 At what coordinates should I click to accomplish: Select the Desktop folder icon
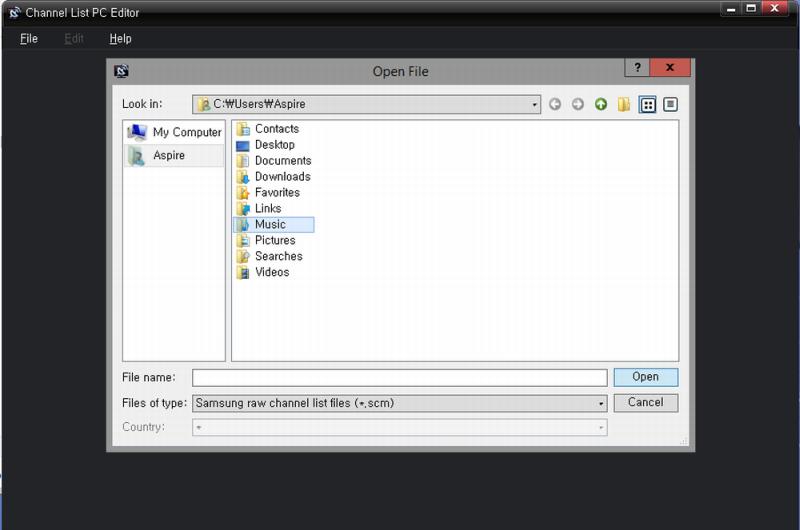243,145
